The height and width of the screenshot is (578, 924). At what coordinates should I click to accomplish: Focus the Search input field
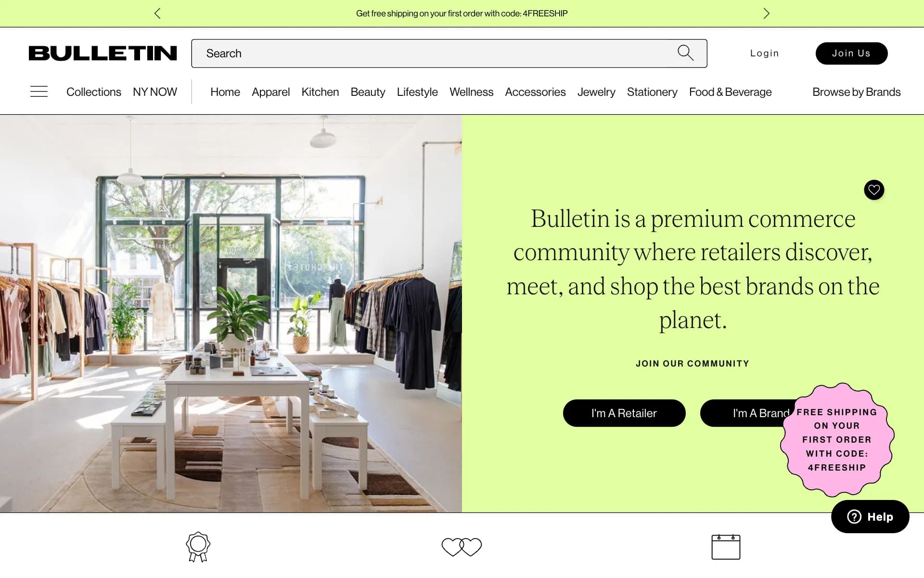coord(449,53)
